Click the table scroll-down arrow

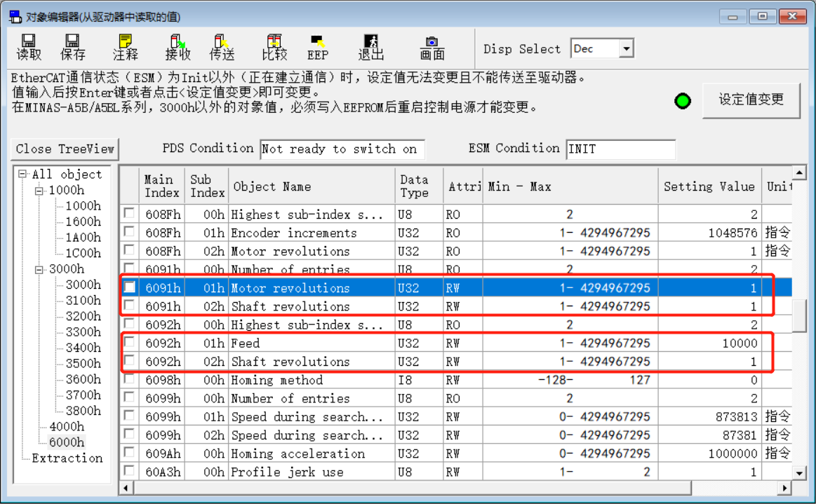point(799,472)
